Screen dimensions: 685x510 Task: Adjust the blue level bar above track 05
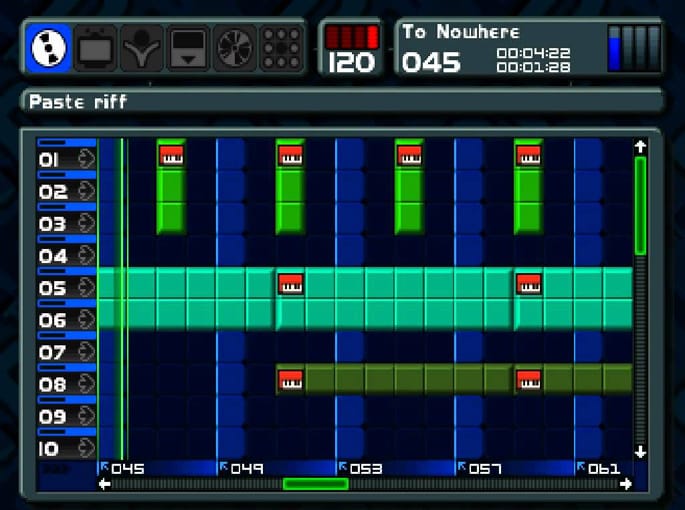(67, 271)
